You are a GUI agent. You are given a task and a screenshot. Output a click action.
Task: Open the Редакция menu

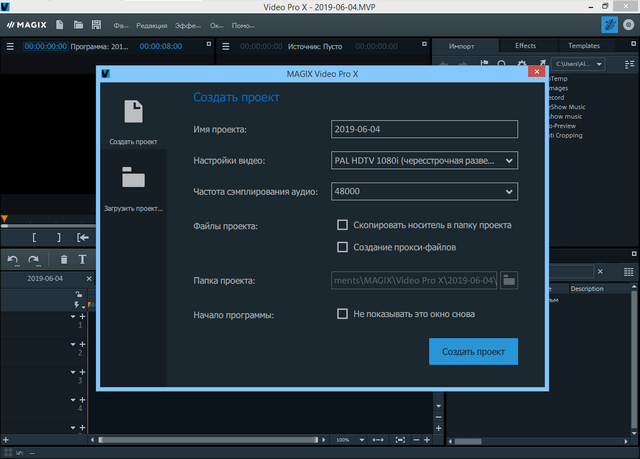152,25
